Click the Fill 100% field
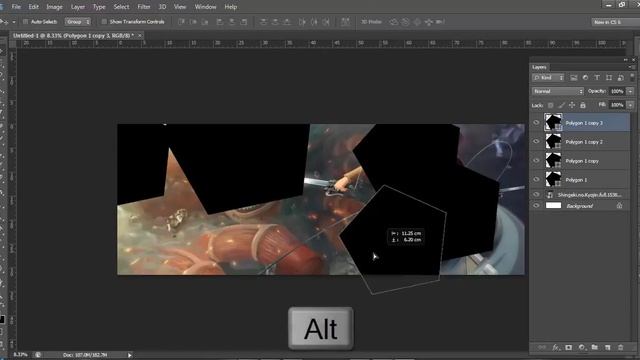The width and height of the screenshot is (640, 360). pos(617,105)
